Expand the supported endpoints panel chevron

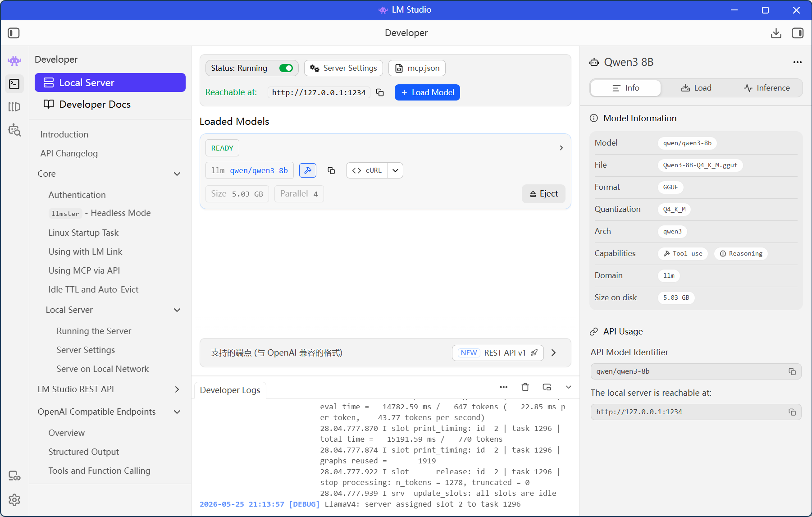click(554, 353)
